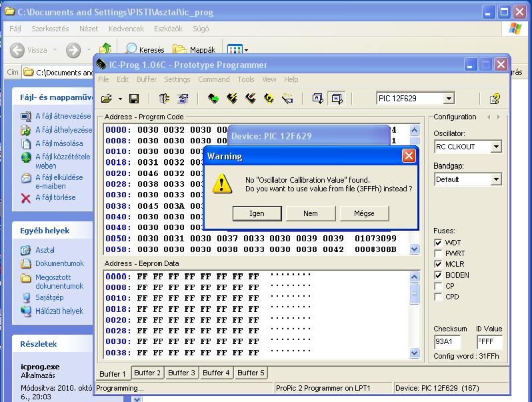532x402 pixels.
Task: Open IC-Prog Settings menu
Action: 177,79
